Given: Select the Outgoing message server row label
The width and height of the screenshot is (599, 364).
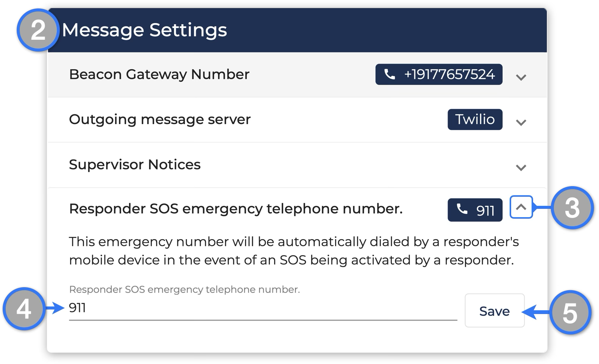Looking at the screenshot, I should 160,120.
